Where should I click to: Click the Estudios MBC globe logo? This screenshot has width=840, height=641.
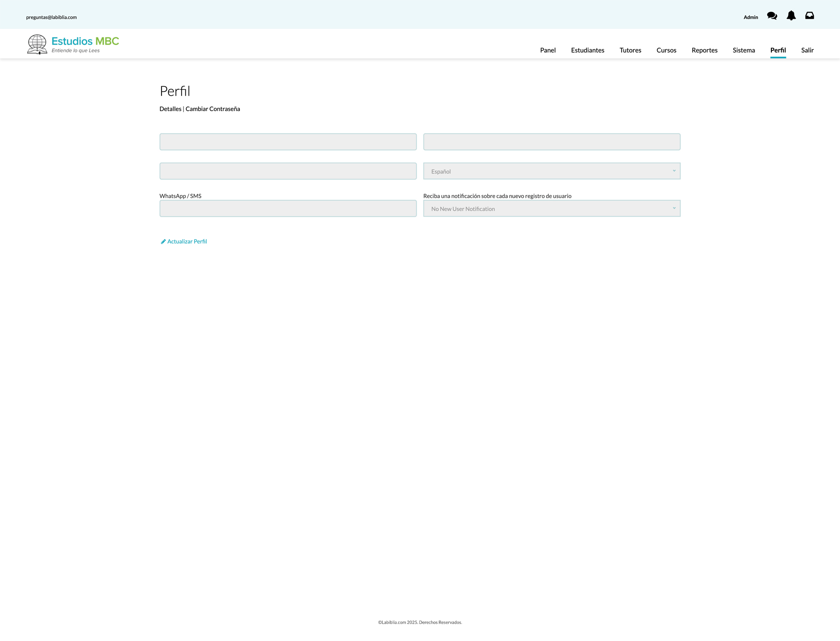(x=37, y=44)
